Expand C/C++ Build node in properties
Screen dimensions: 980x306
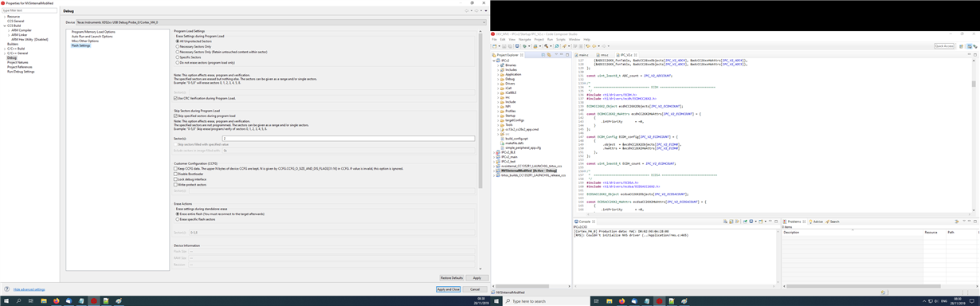[x=6, y=49]
